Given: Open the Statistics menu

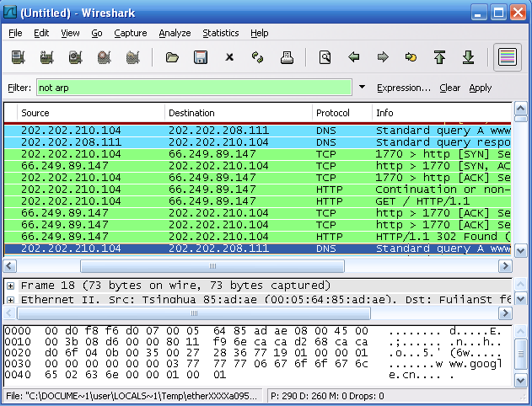Looking at the screenshot, I should [221, 33].
